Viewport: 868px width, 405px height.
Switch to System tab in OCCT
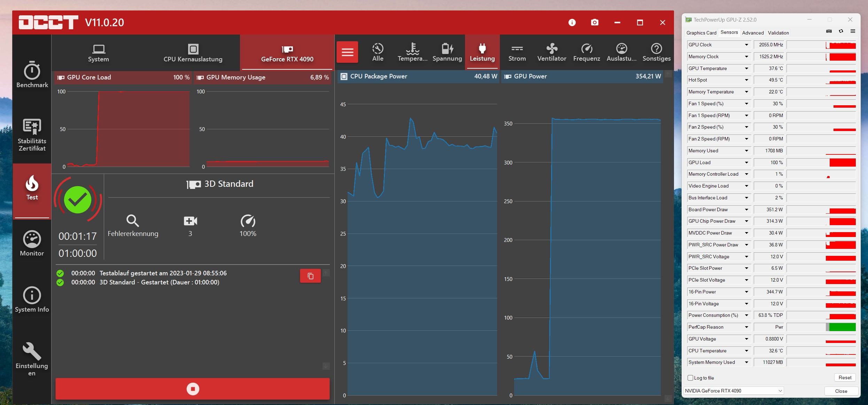(98, 53)
